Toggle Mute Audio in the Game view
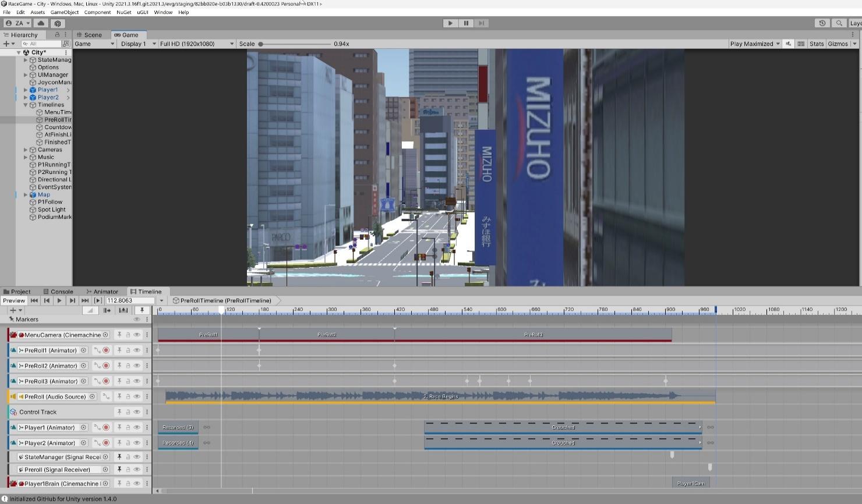The height and width of the screenshot is (504, 862). (x=789, y=44)
